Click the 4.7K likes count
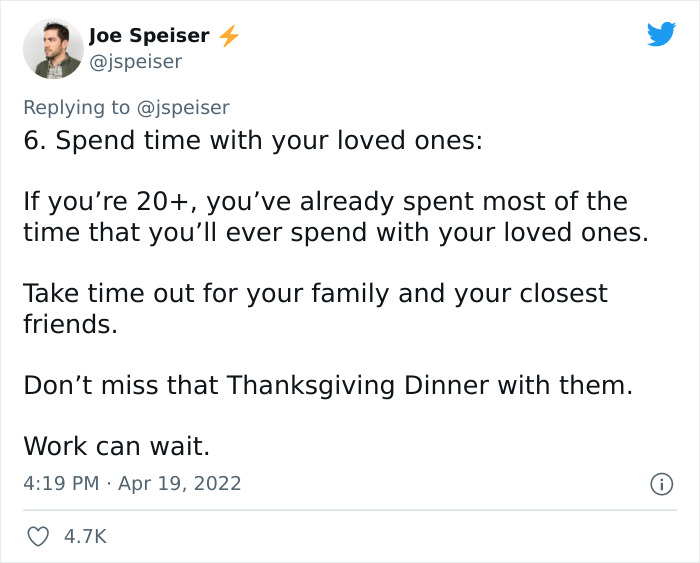This screenshot has height=563, width=700. (85, 537)
